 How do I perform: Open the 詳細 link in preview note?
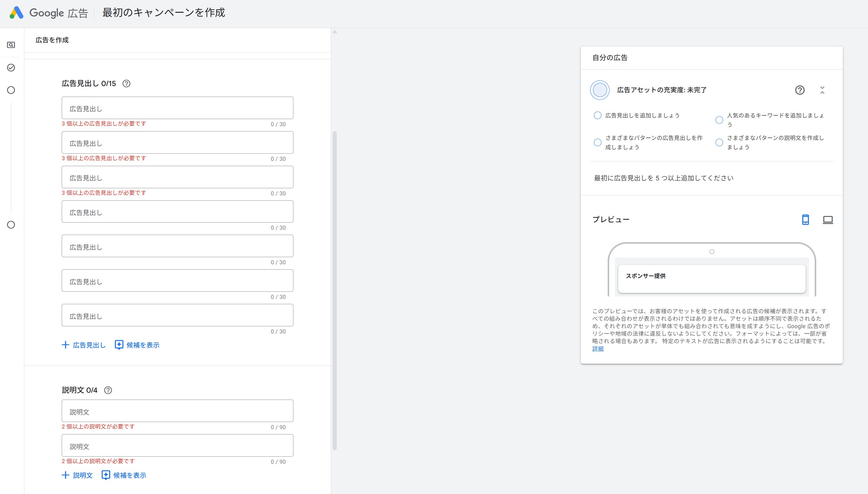click(598, 348)
